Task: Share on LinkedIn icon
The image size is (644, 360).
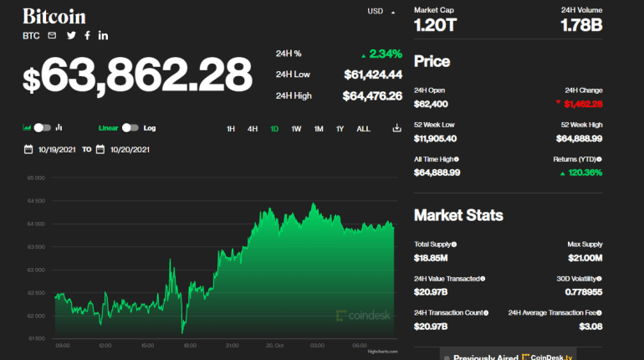Action: pyautogui.click(x=103, y=35)
